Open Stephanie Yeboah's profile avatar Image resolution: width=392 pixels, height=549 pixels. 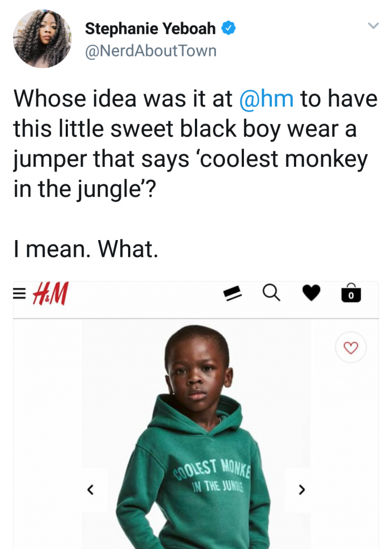(x=42, y=38)
